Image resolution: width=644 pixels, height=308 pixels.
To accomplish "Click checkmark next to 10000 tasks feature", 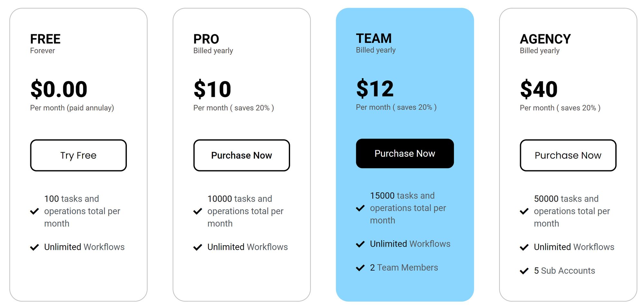I will click(198, 211).
